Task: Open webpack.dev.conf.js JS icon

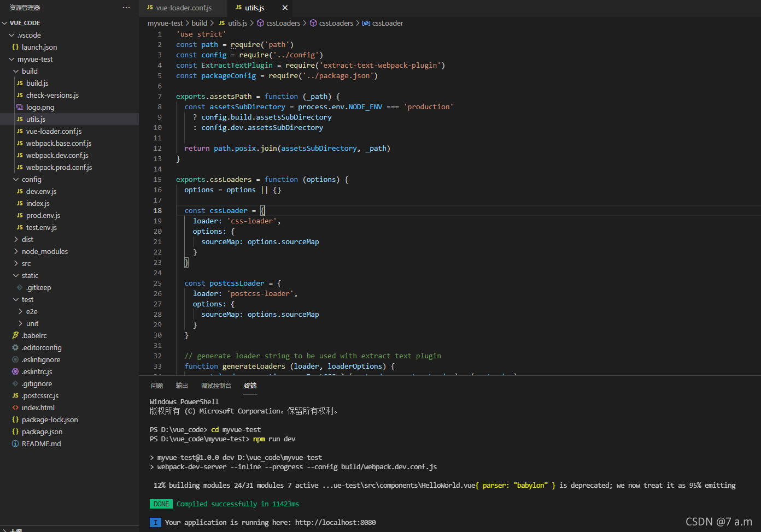Action: 20,155
